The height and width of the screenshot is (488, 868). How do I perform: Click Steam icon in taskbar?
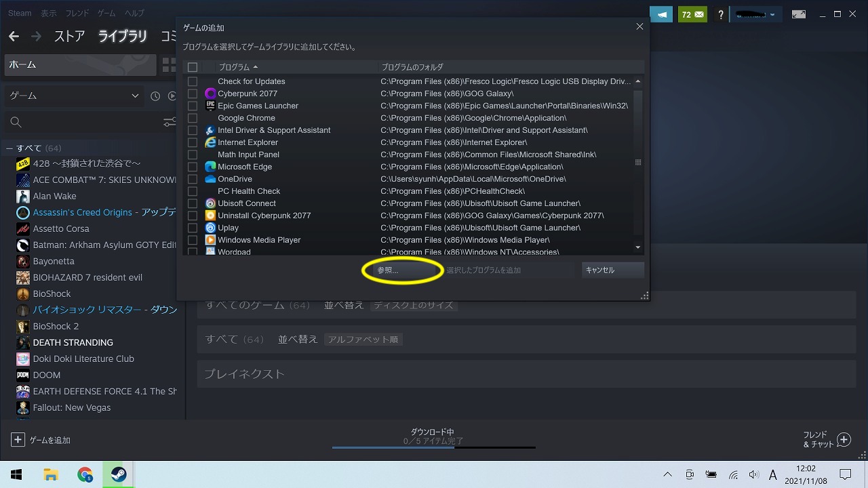pyautogui.click(x=118, y=474)
